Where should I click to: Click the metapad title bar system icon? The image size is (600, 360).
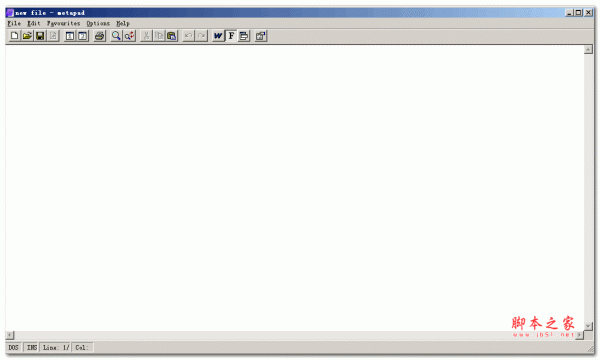pyautogui.click(x=10, y=13)
